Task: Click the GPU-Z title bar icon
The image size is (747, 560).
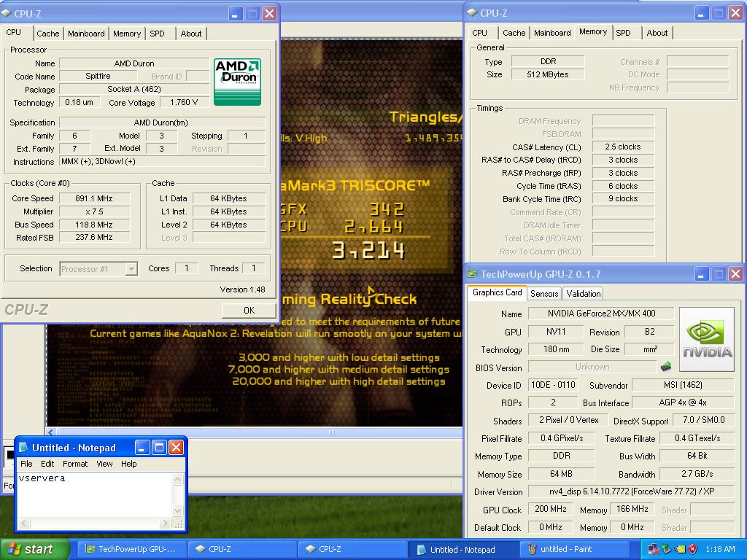Action: (x=473, y=274)
